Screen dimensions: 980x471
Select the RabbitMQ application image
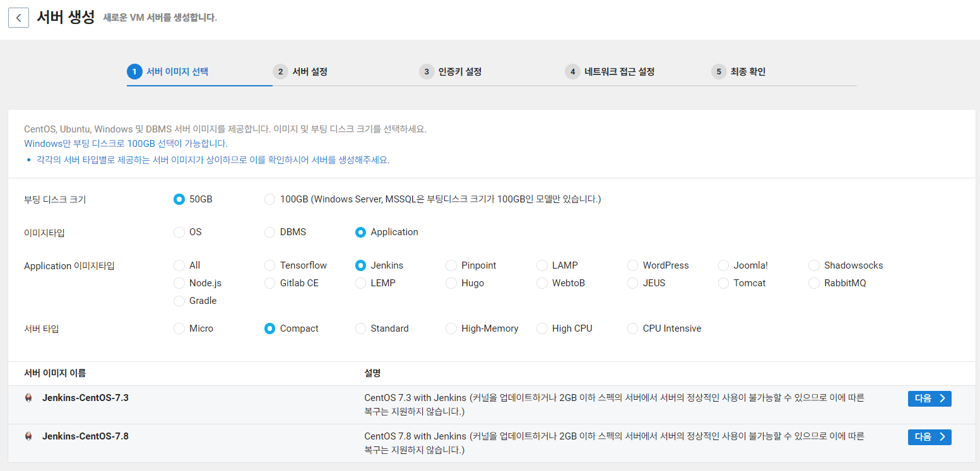(x=814, y=283)
